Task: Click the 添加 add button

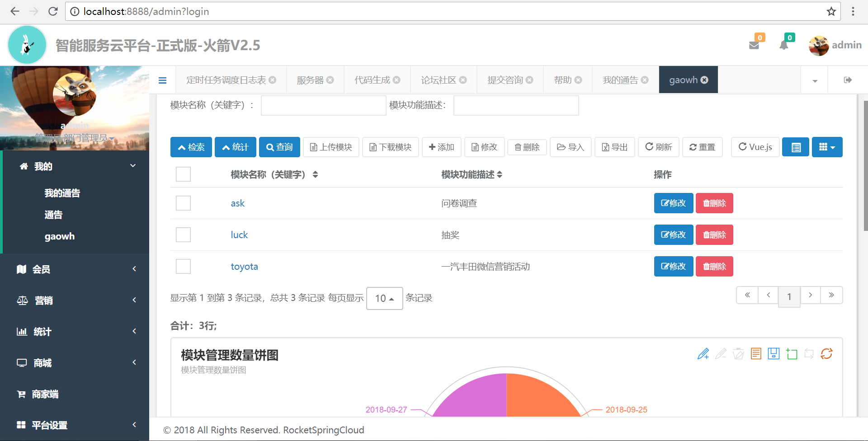Action: (x=442, y=147)
